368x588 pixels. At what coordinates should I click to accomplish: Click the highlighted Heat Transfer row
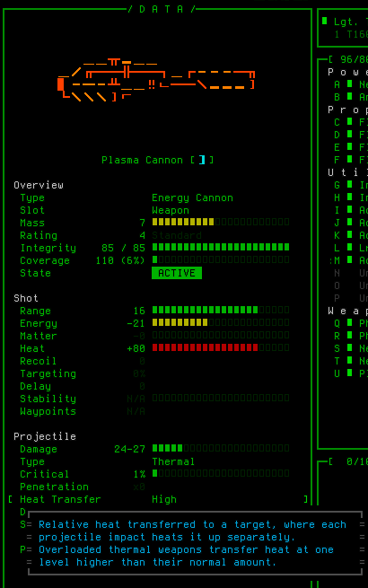click(x=158, y=499)
